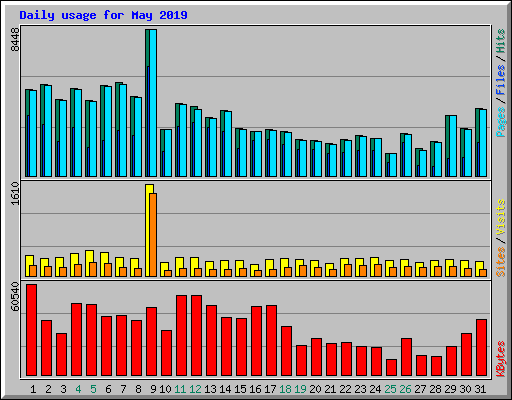512x400 pixels.
Task: Click the green day 19 axis label
Action: [x=300, y=389]
